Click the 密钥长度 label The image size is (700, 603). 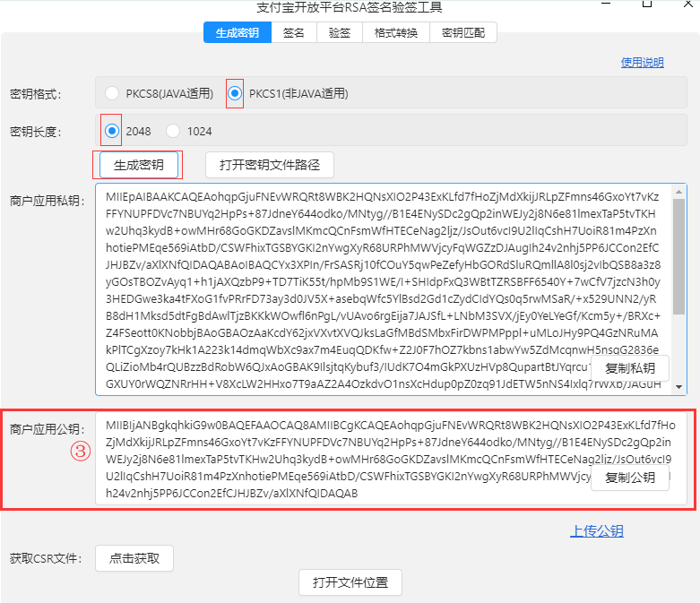35,132
